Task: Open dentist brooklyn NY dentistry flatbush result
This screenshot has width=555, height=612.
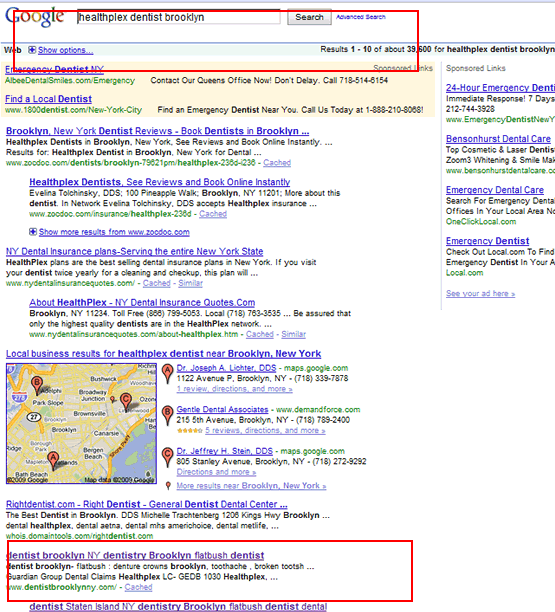Action: 135,555
